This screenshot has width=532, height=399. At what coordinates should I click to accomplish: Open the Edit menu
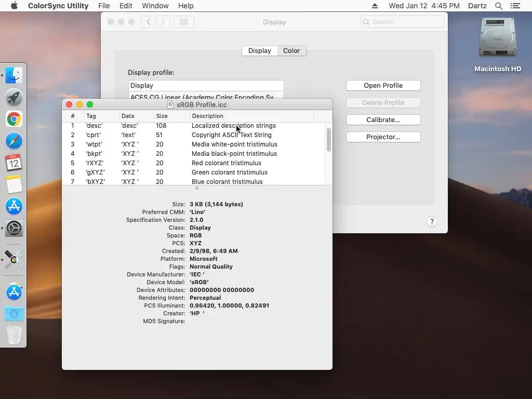126,6
